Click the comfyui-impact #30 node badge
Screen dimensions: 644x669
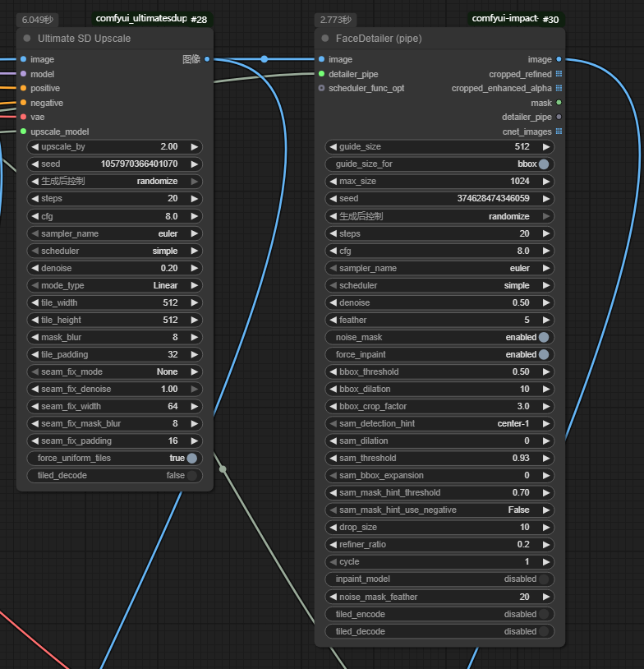point(516,18)
